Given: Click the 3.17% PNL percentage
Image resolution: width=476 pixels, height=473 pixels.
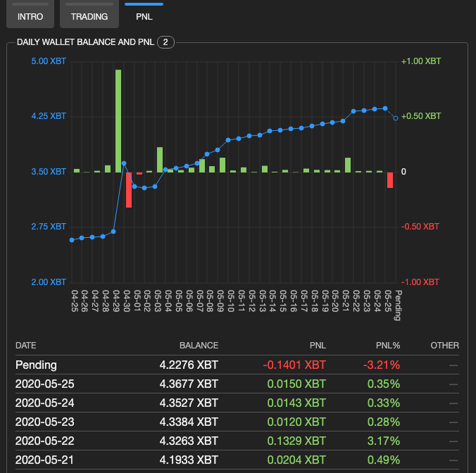Looking at the screenshot, I should [384, 441].
